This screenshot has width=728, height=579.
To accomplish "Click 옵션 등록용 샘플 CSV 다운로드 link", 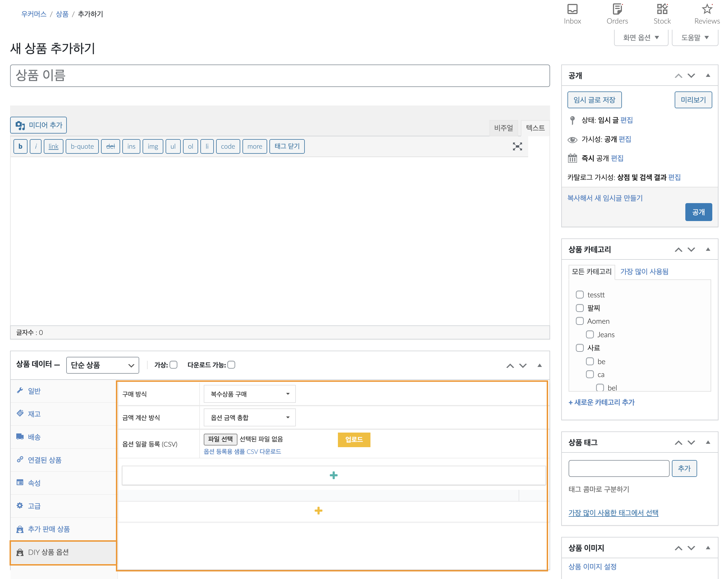I will pos(242,452).
